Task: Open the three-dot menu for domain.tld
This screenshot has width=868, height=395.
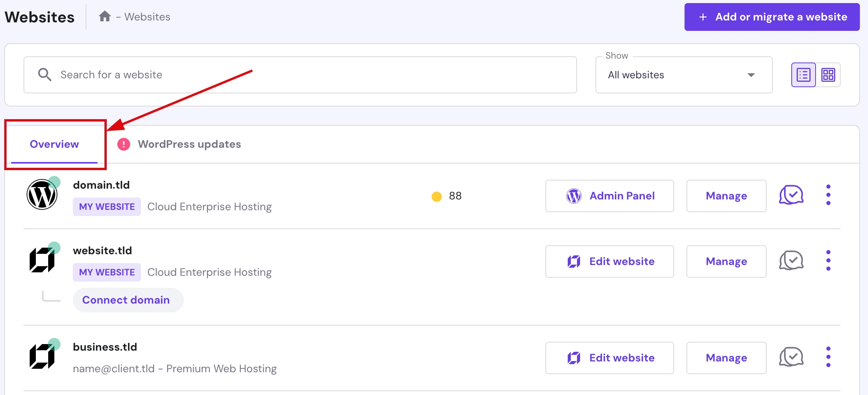Action: pyautogui.click(x=828, y=195)
